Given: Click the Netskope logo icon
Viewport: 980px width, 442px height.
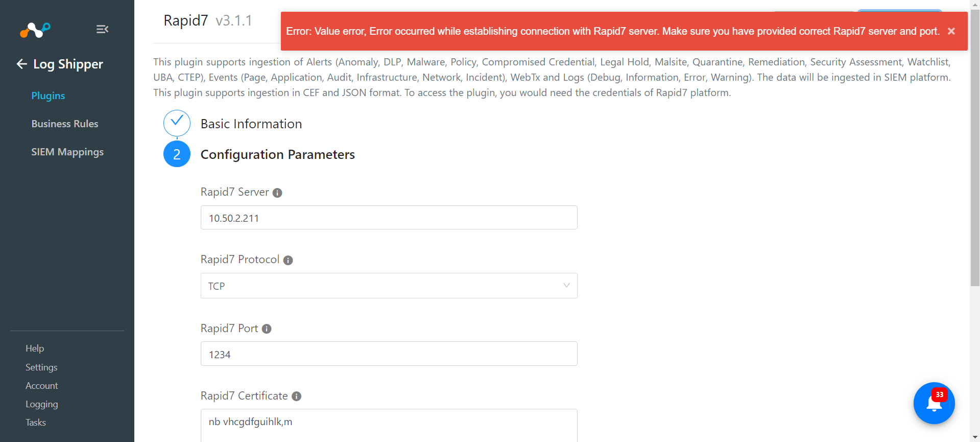Looking at the screenshot, I should pos(35,30).
